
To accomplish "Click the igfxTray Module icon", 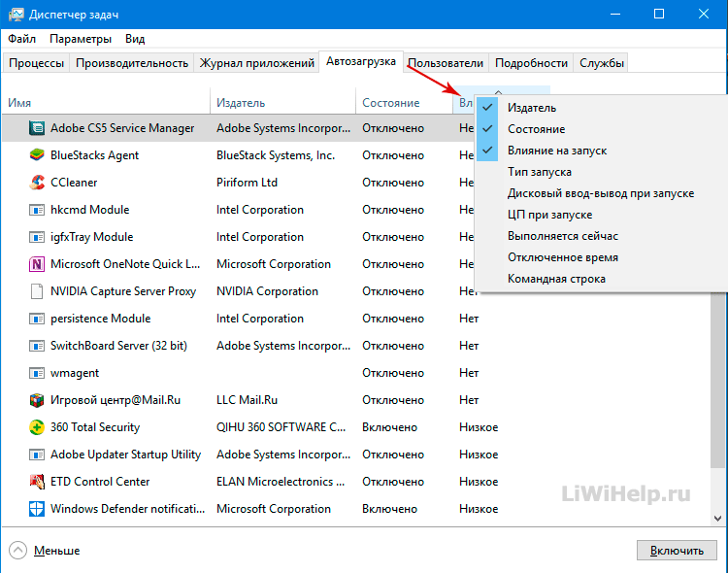I will 37,237.
